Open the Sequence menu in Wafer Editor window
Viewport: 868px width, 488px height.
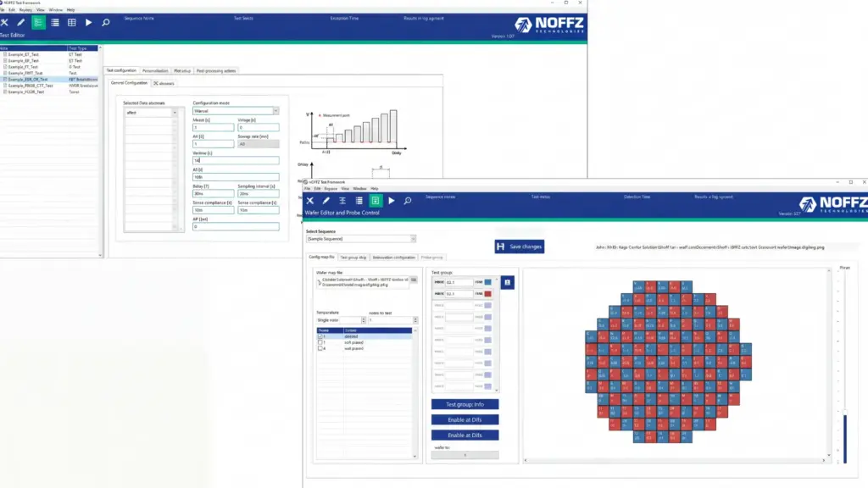(331, 189)
